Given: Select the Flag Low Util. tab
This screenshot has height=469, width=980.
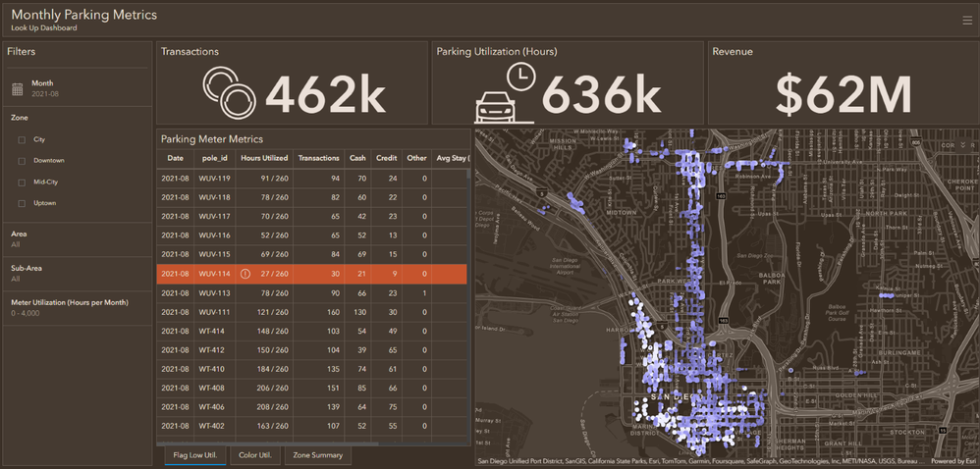Looking at the screenshot, I should click(194, 455).
